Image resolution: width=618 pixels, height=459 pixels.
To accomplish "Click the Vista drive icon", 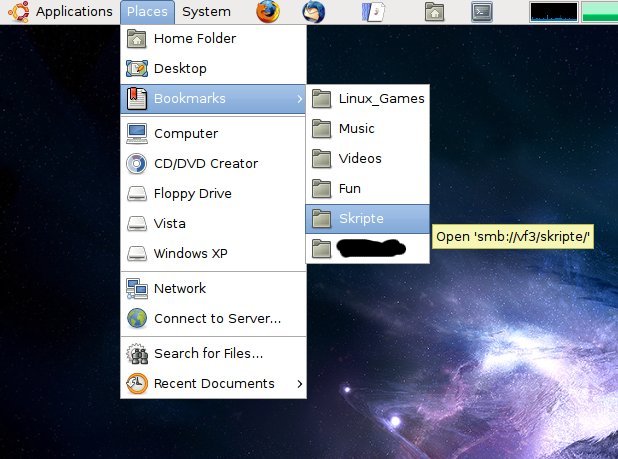I will point(137,223).
